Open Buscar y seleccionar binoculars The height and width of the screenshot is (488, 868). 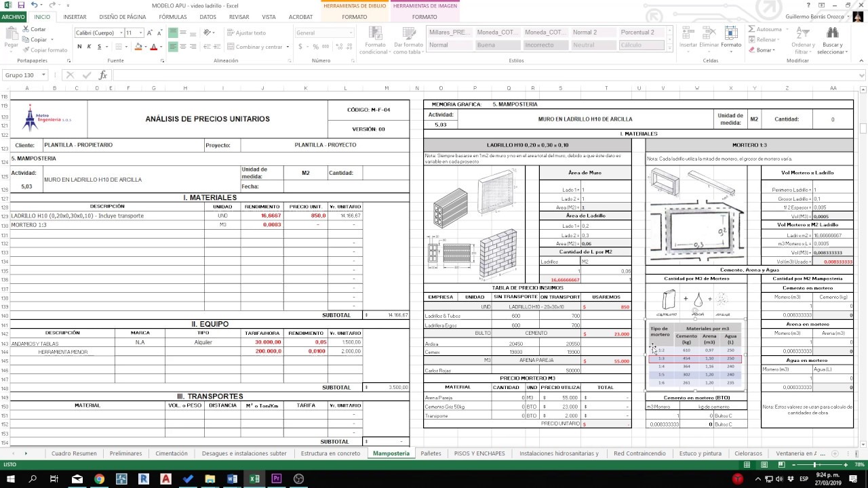click(832, 41)
